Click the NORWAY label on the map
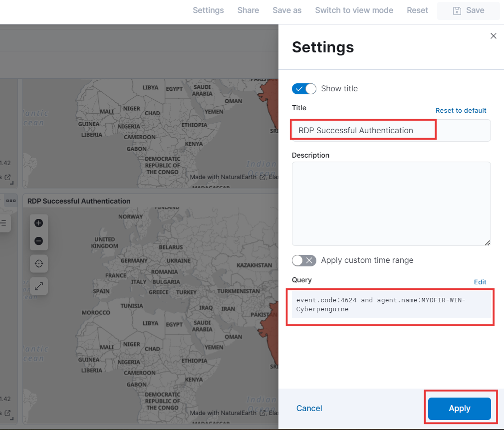The height and width of the screenshot is (430, 504). (x=130, y=217)
